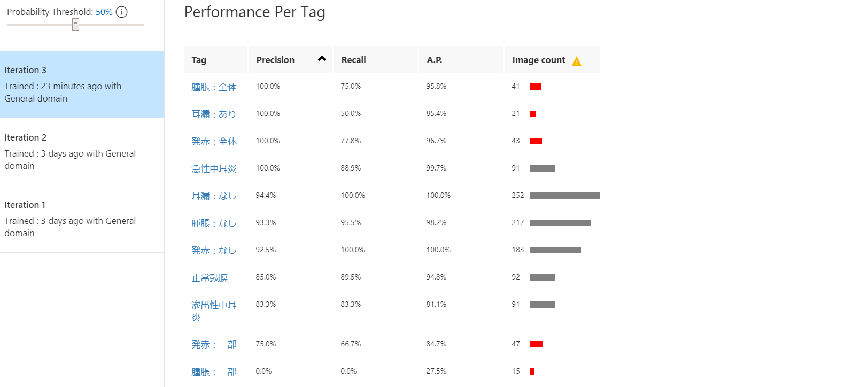
Task: Click the 50% threshold value
Action: point(104,12)
